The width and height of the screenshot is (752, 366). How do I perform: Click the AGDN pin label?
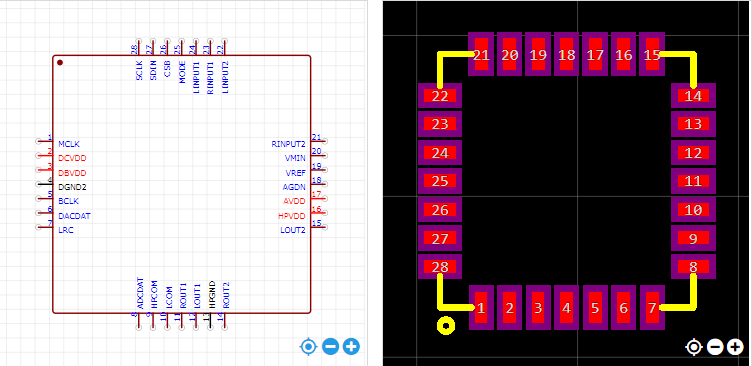click(294, 187)
